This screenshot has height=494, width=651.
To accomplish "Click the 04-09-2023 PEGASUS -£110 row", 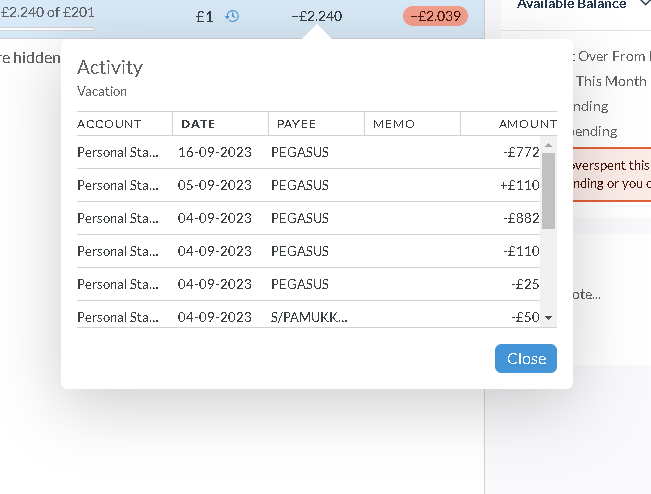I will coord(308,251).
